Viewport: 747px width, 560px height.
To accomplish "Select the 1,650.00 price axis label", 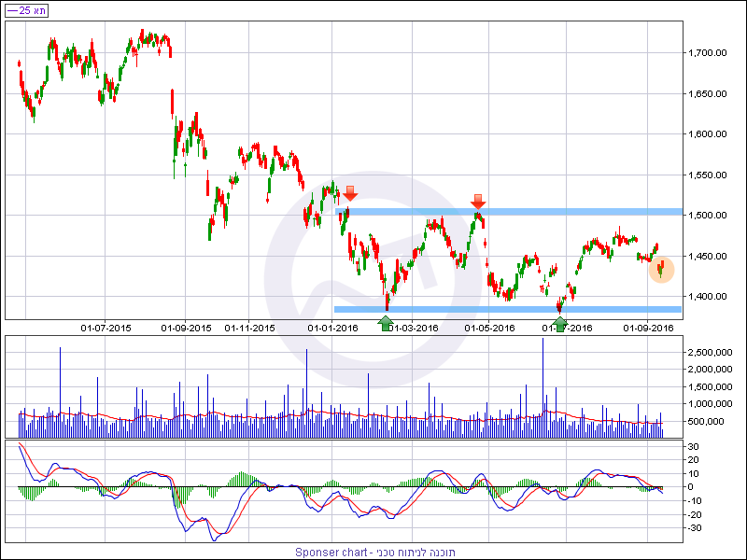I will pyautogui.click(x=708, y=94).
